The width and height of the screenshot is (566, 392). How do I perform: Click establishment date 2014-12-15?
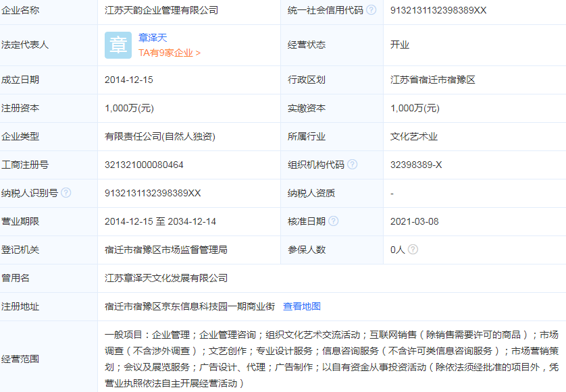(129, 80)
